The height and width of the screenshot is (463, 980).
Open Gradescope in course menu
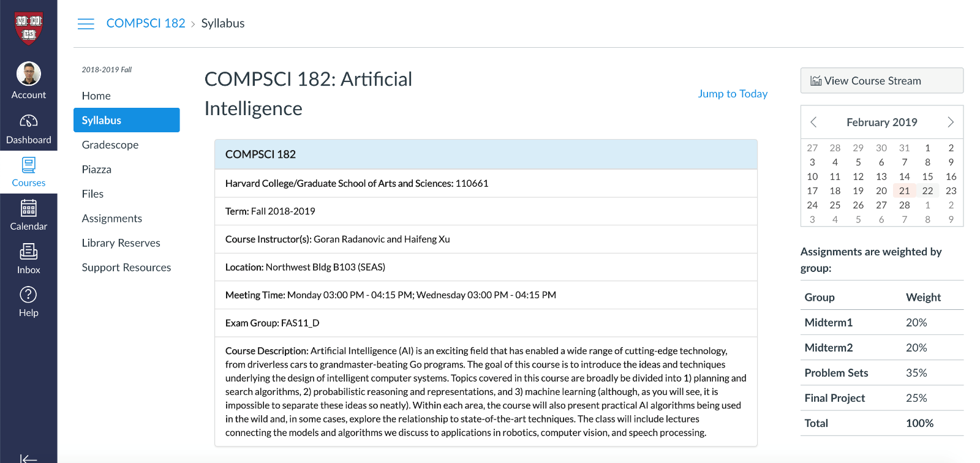point(110,145)
